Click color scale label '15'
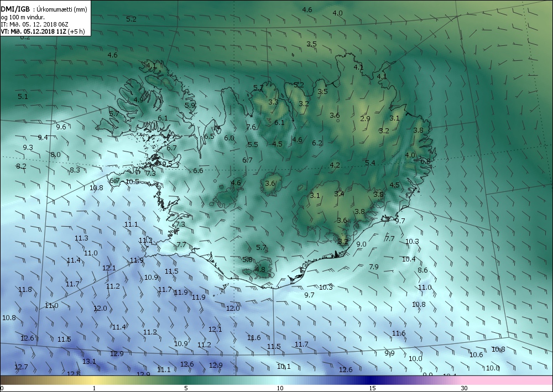 click(x=372, y=388)
